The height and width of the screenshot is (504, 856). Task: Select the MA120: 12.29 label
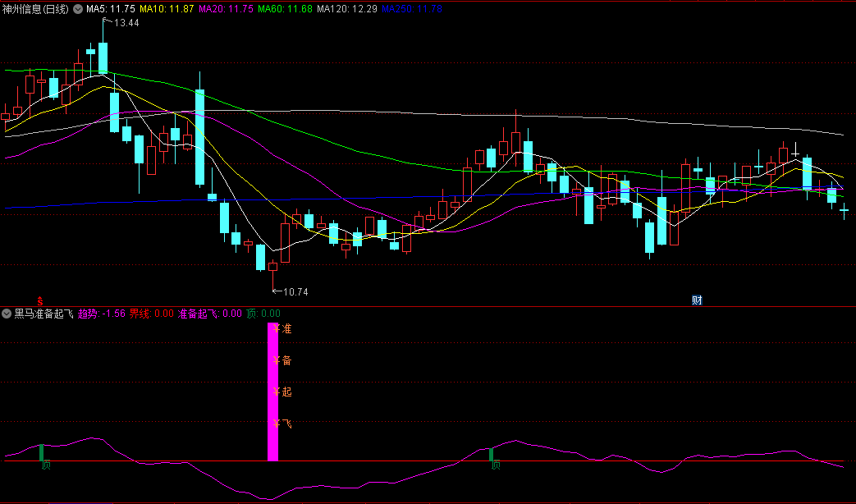point(346,9)
